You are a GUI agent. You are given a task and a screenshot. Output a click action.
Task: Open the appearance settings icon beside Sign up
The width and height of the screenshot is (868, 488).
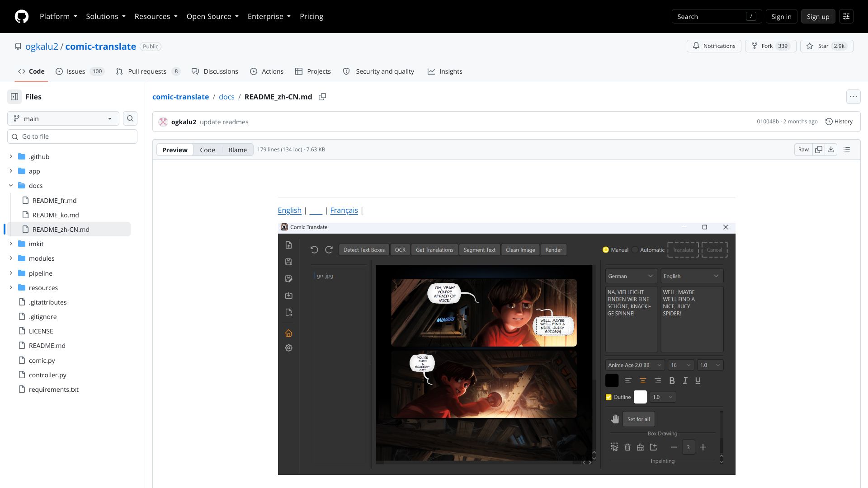pos(846,17)
